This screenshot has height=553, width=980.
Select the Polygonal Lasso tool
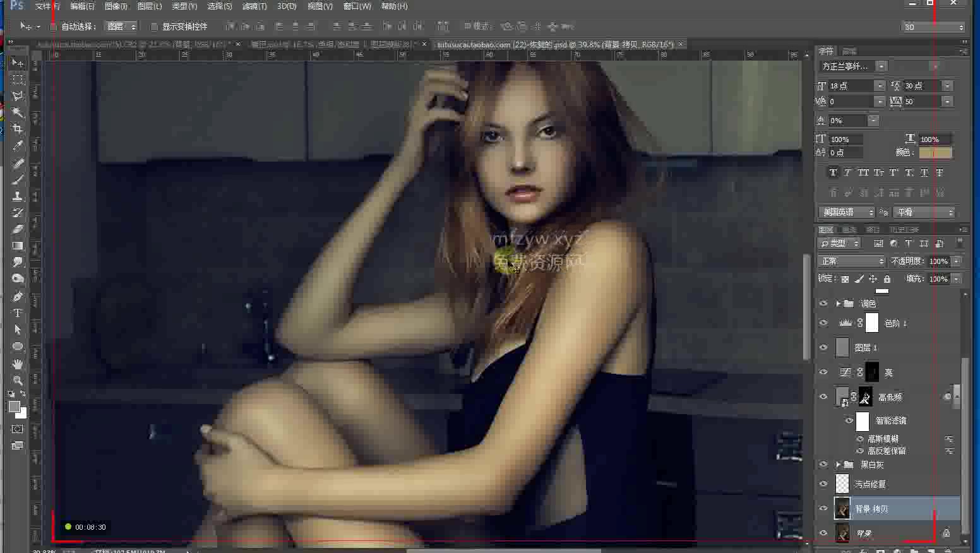[18, 96]
